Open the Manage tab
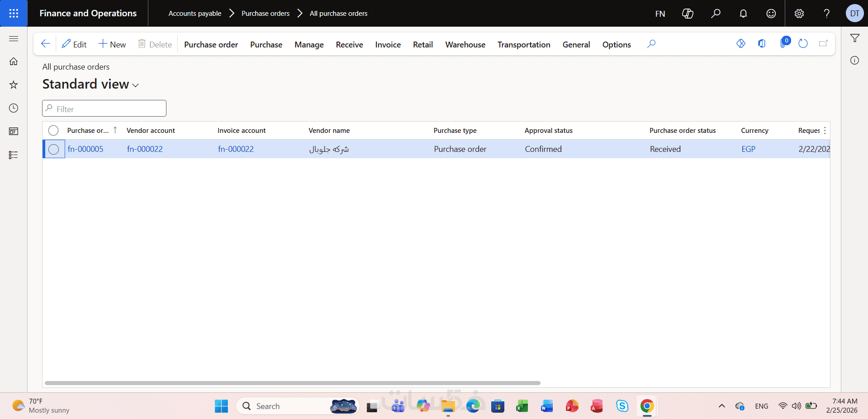The image size is (868, 419). click(x=309, y=44)
